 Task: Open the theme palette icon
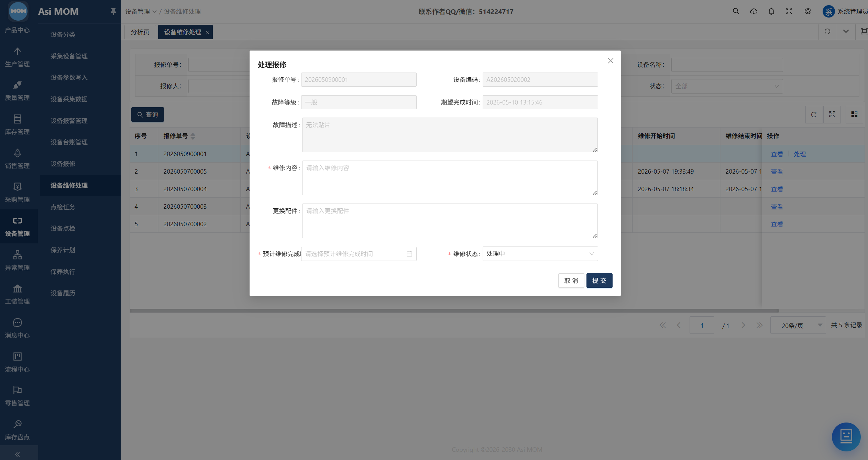point(808,11)
